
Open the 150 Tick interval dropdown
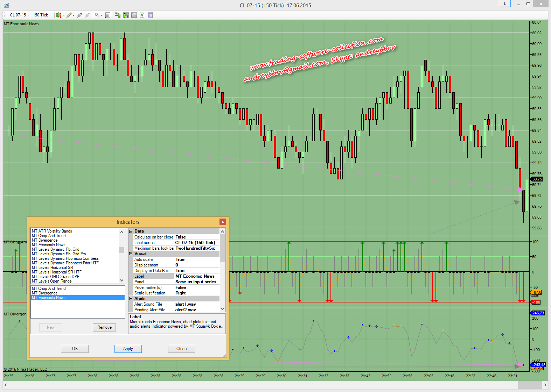point(42,15)
